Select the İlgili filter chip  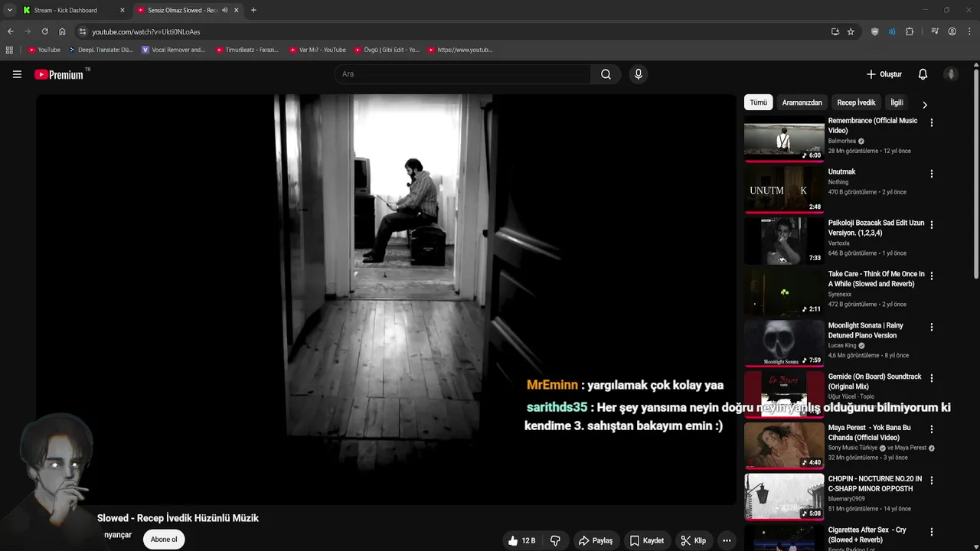(x=897, y=103)
